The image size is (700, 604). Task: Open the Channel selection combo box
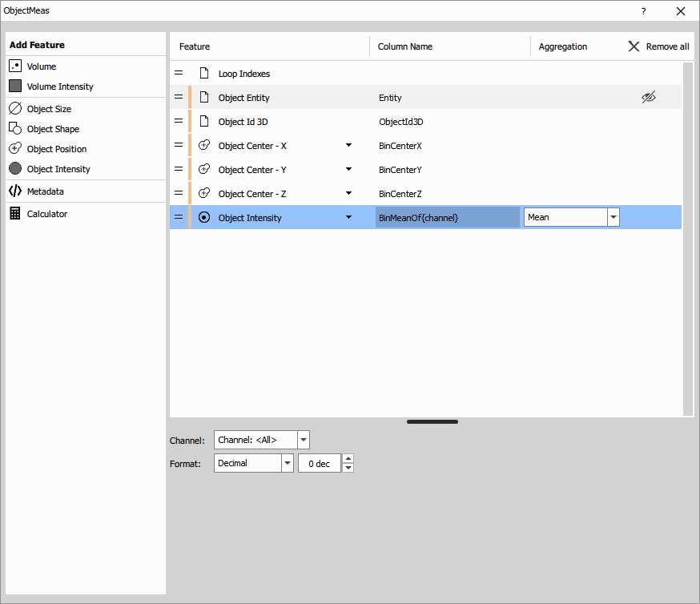(x=303, y=440)
